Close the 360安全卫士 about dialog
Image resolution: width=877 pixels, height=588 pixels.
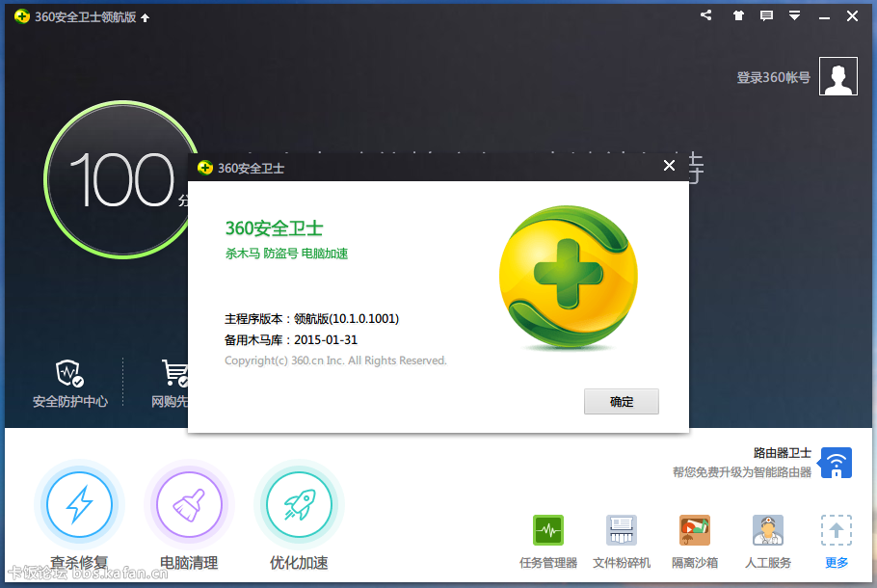tap(669, 166)
